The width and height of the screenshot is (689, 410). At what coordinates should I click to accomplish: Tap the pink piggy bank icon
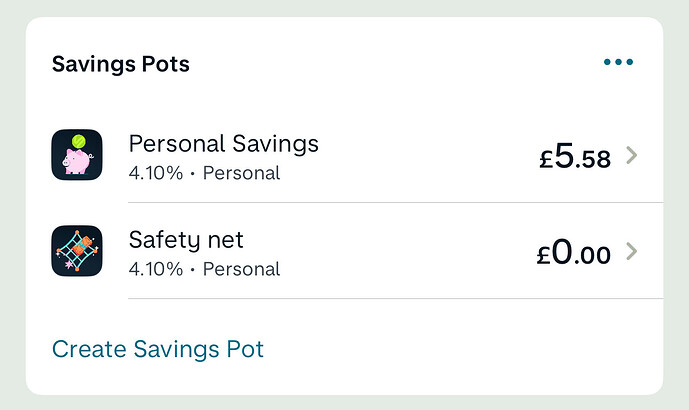77,155
